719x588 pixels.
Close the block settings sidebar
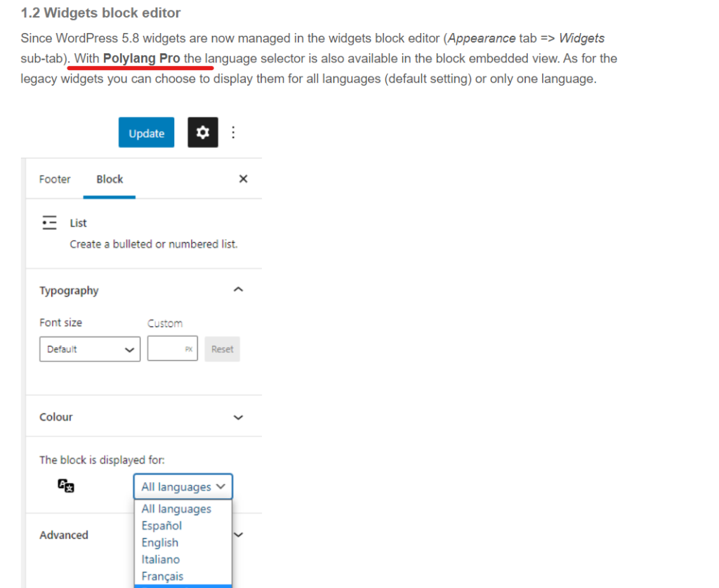(243, 179)
